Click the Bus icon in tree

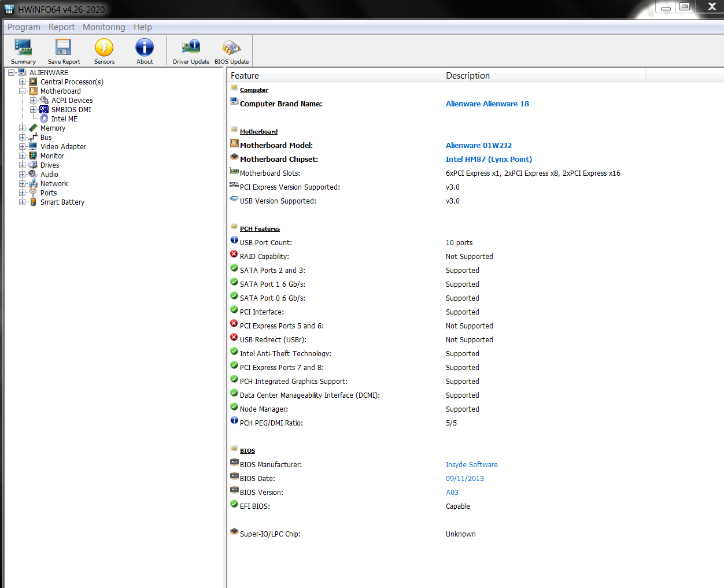pyautogui.click(x=33, y=137)
